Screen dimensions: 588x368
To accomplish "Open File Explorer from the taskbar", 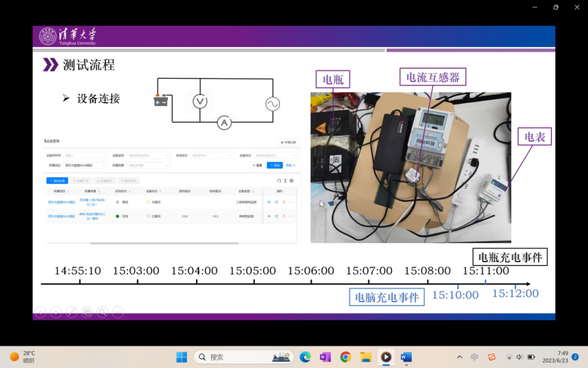I will pyautogui.click(x=366, y=357).
